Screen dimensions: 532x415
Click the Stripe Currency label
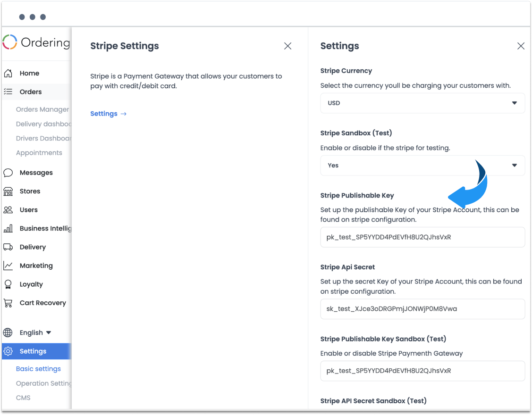tap(346, 71)
